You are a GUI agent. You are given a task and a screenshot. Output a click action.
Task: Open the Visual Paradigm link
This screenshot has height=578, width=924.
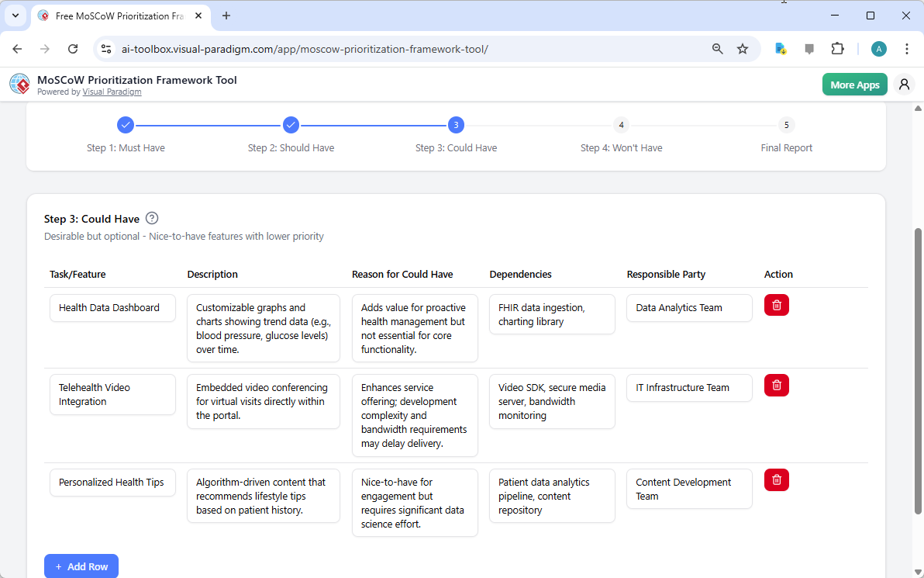(x=112, y=92)
